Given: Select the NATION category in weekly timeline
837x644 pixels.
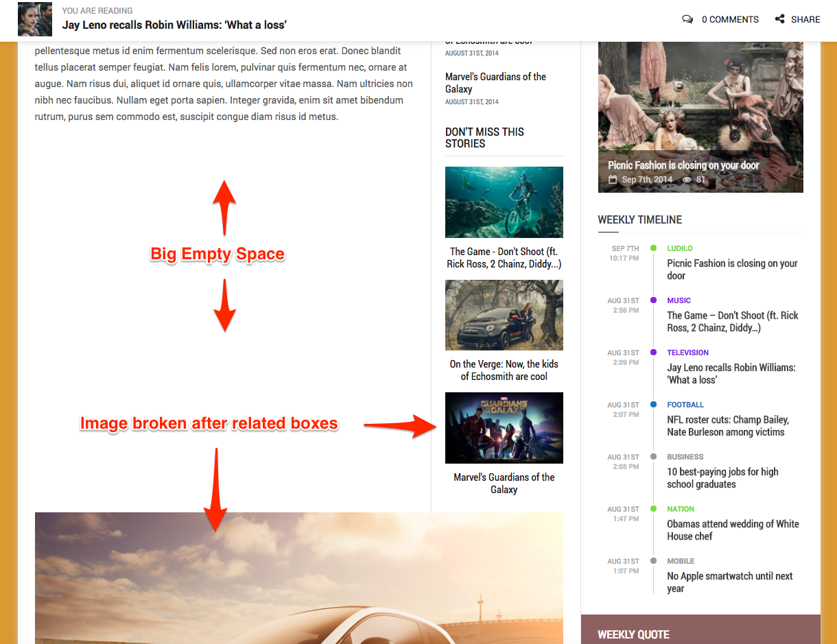Looking at the screenshot, I should click(x=681, y=509).
